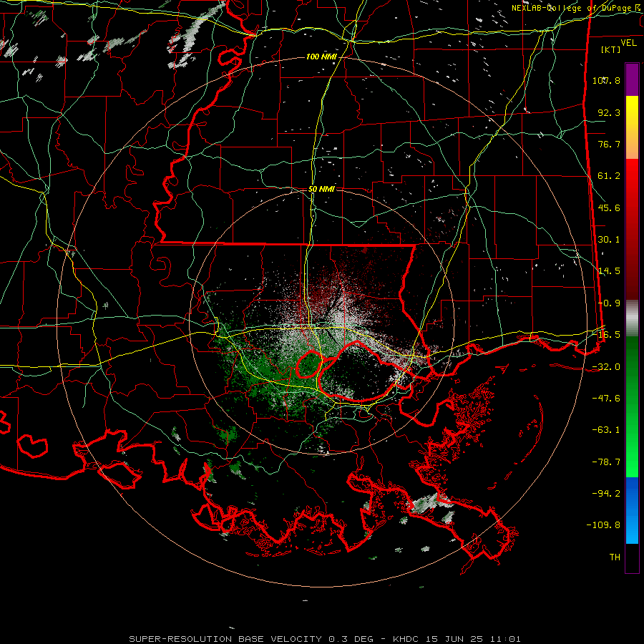Click the 50 NMI range ring label

point(321,189)
